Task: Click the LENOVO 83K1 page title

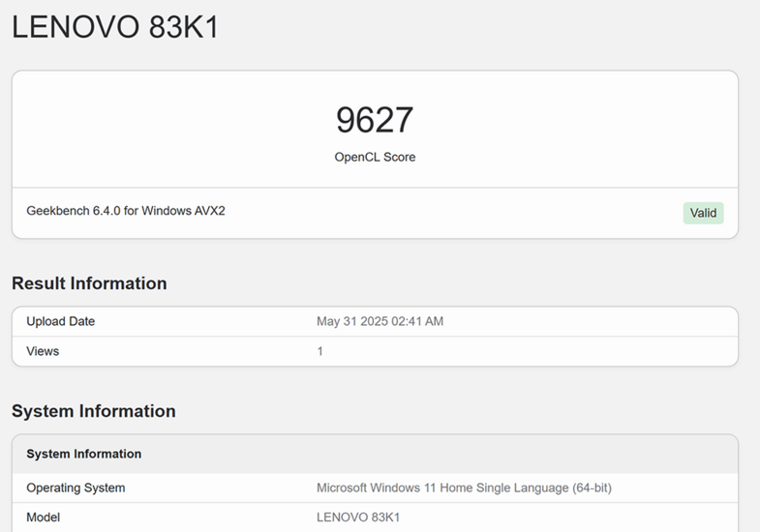Action: click(x=115, y=27)
